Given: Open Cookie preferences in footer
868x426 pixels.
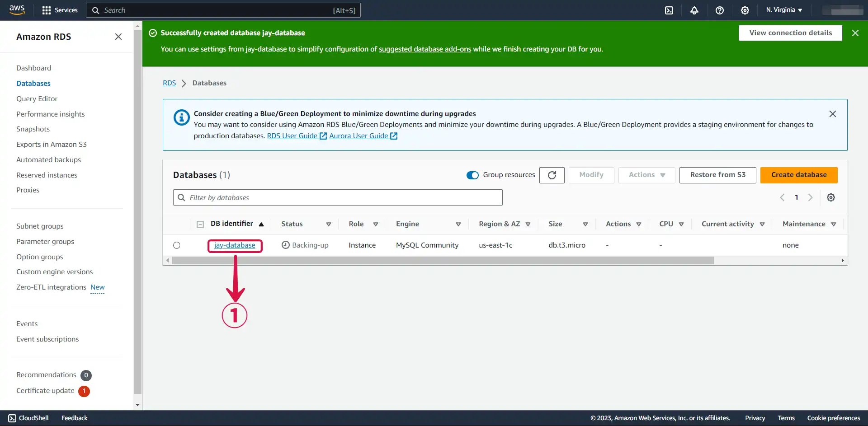Looking at the screenshot, I should point(834,418).
